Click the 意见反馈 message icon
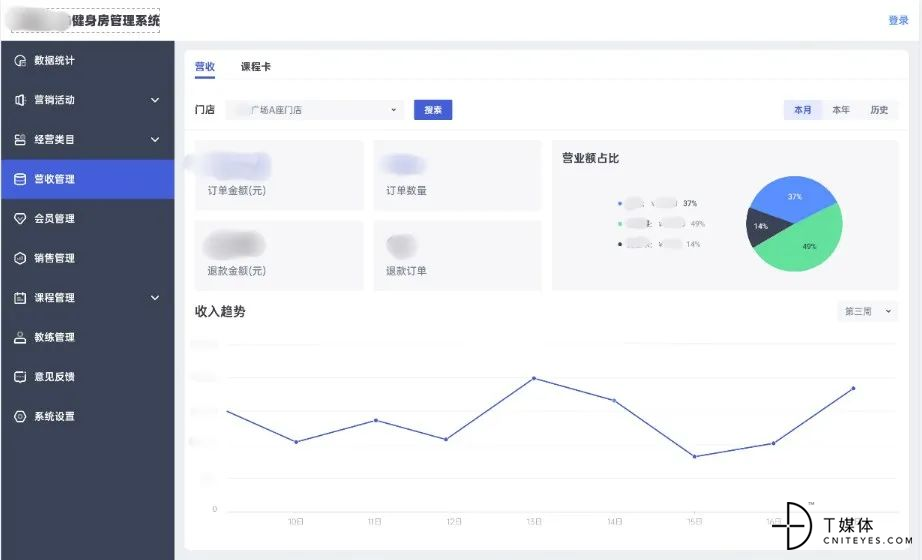This screenshot has width=922, height=560. click(x=20, y=376)
